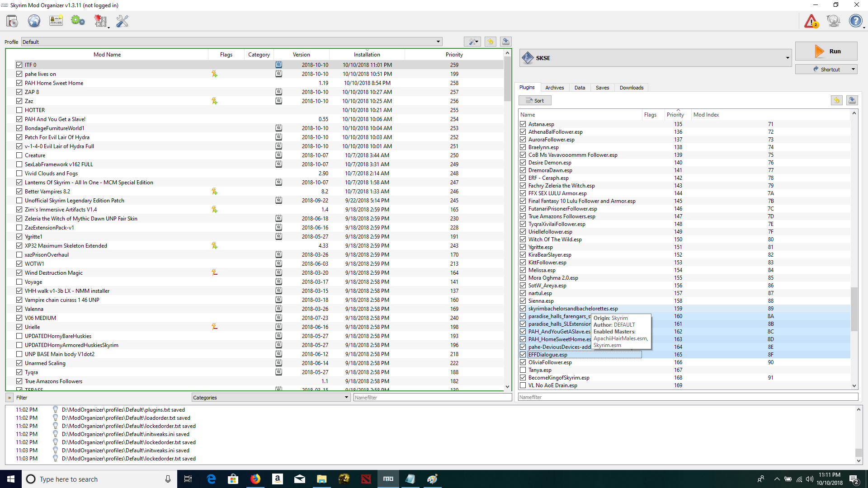The width and height of the screenshot is (868, 488).
Task: Open the Help question mark icon
Action: click(855, 21)
